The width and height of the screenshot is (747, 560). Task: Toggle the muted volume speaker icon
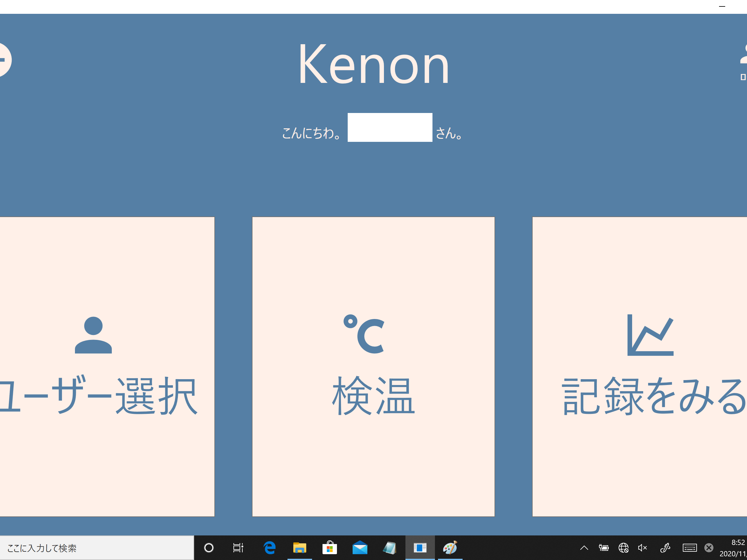pyautogui.click(x=642, y=548)
